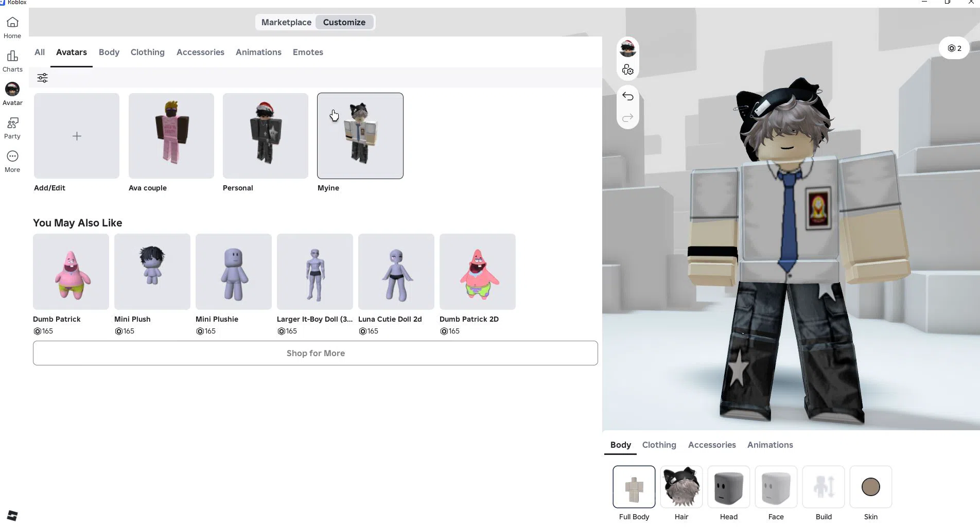Select the Clothing tab under avatar preview
The width and height of the screenshot is (980, 527).
pyautogui.click(x=659, y=445)
